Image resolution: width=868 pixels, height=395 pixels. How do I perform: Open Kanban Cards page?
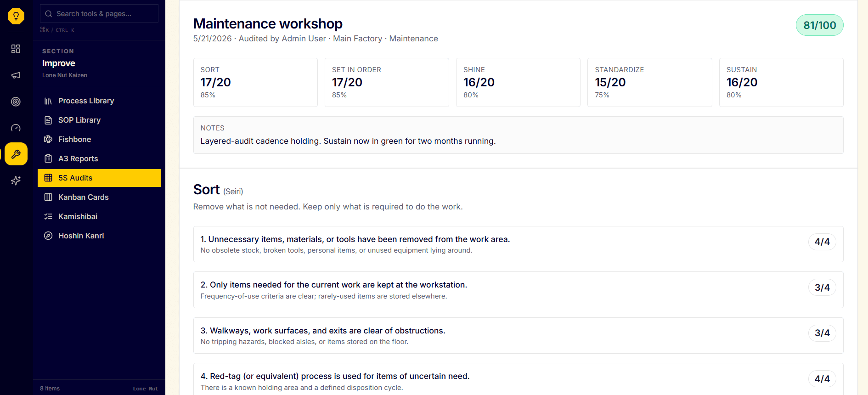pos(99,197)
